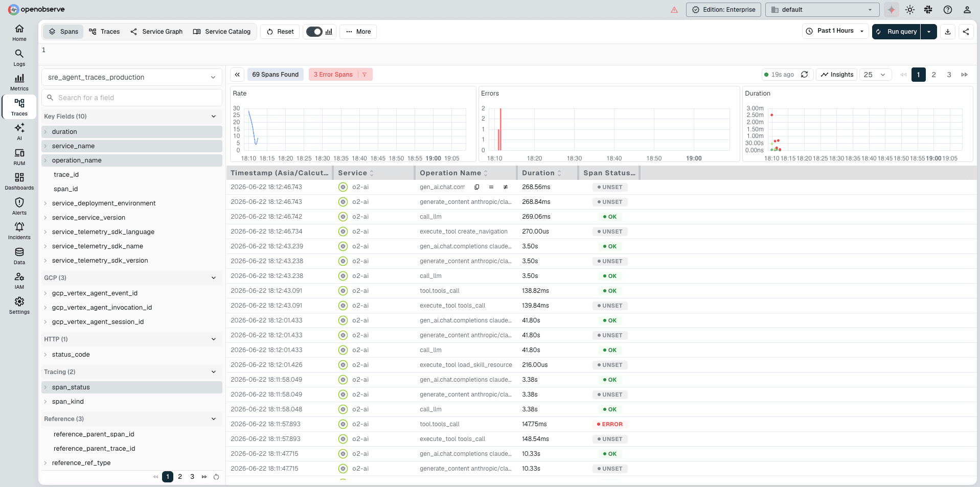The height and width of the screenshot is (487, 980).
Task: Open the default organization dropdown
Action: (x=822, y=10)
